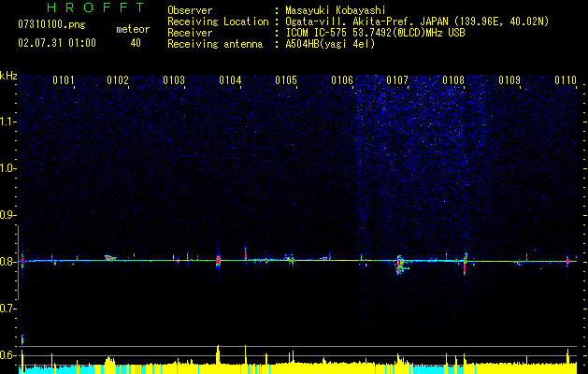Click the strong echo just before 0104
Viewport: 588px width, 374px height.
[x=218, y=260]
